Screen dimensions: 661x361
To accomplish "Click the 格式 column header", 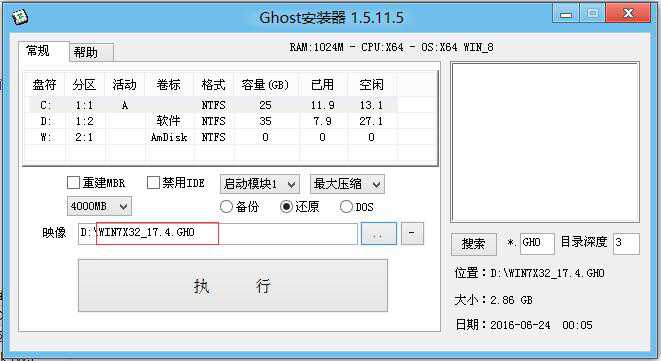I will [213, 85].
